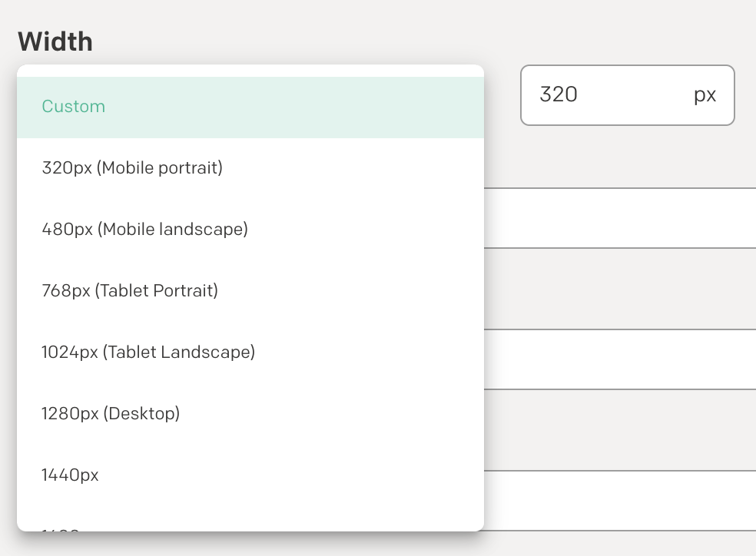Focus the width input showing 320
Image resolution: width=756 pixels, height=556 pixels.
tap(627, 95)
